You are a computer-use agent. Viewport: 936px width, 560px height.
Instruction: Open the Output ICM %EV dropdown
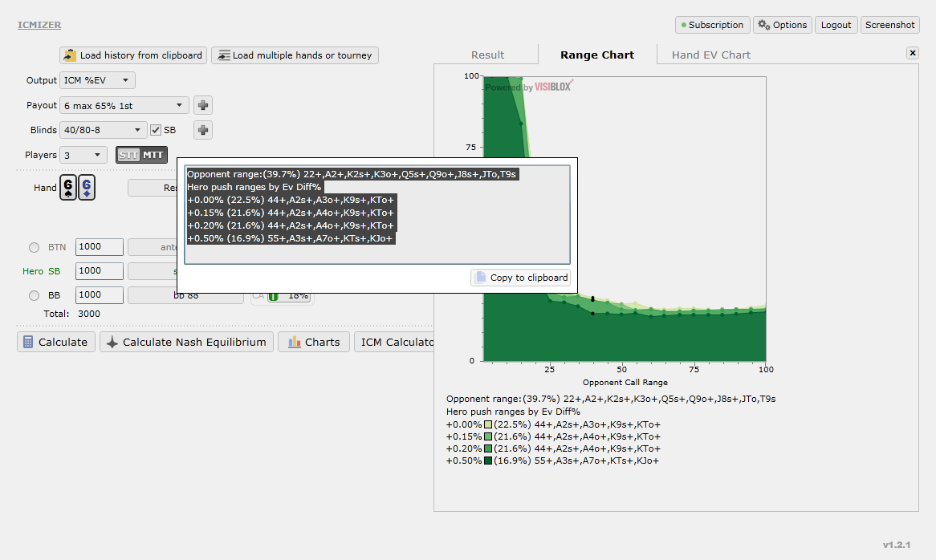97,80
